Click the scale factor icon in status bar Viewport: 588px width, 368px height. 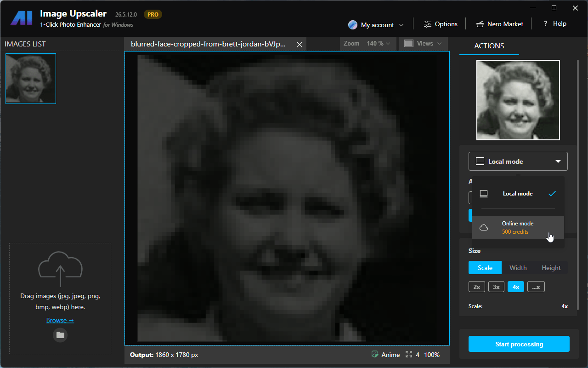point(408,355)
